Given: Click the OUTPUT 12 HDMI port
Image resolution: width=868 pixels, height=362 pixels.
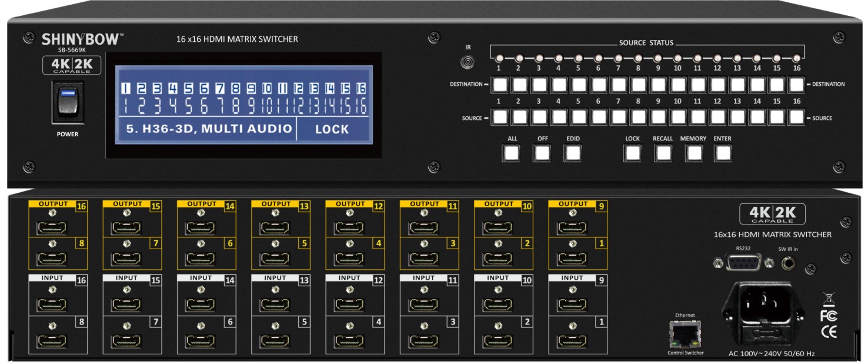Looking at the screenshot, I should 349,227.
